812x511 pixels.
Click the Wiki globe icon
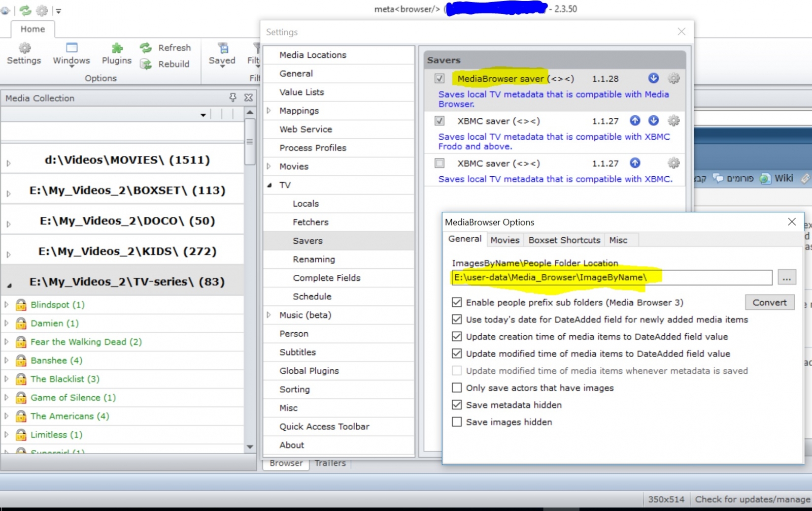pyautogui.click(x=765, y=178)
